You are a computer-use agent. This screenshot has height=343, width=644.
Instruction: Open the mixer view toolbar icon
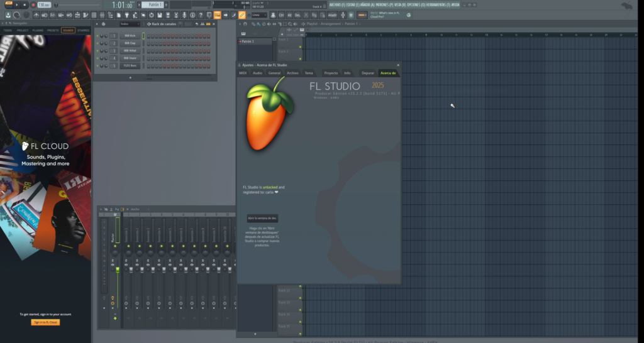103,15
